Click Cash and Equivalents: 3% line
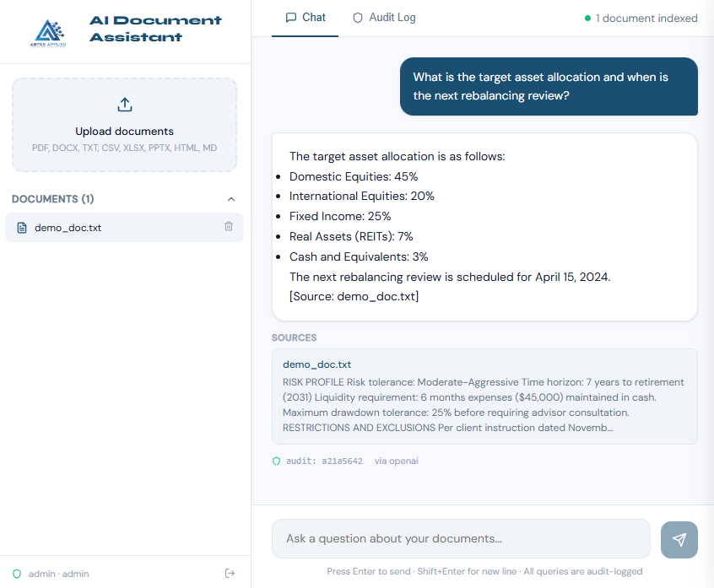The height and width of the screenshot is (588, 714). coord(359,256)
